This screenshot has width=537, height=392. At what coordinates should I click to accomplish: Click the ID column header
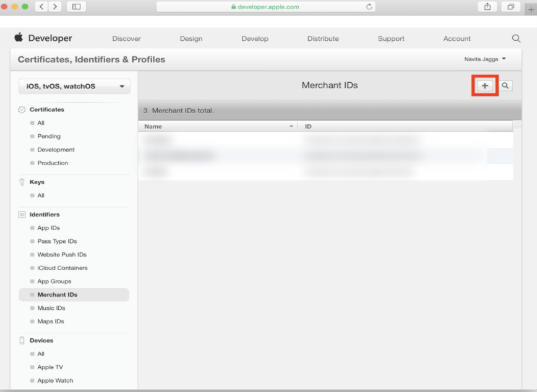pos(308,126)
